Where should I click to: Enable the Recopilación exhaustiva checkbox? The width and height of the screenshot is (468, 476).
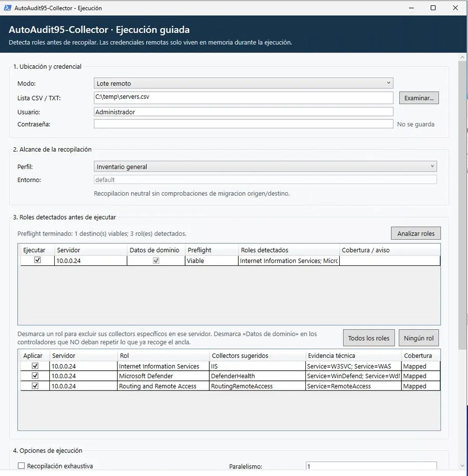[21, 466]
